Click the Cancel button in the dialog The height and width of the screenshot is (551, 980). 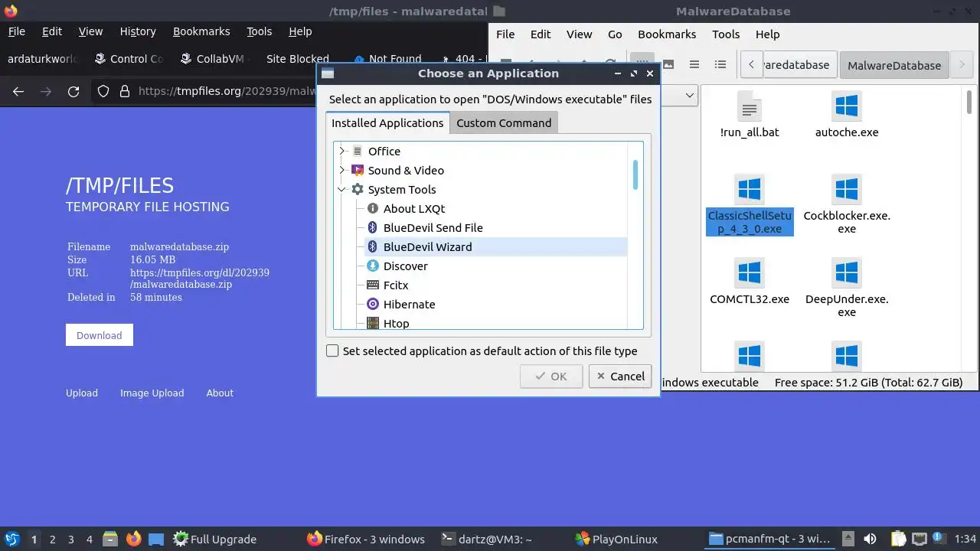620,376
